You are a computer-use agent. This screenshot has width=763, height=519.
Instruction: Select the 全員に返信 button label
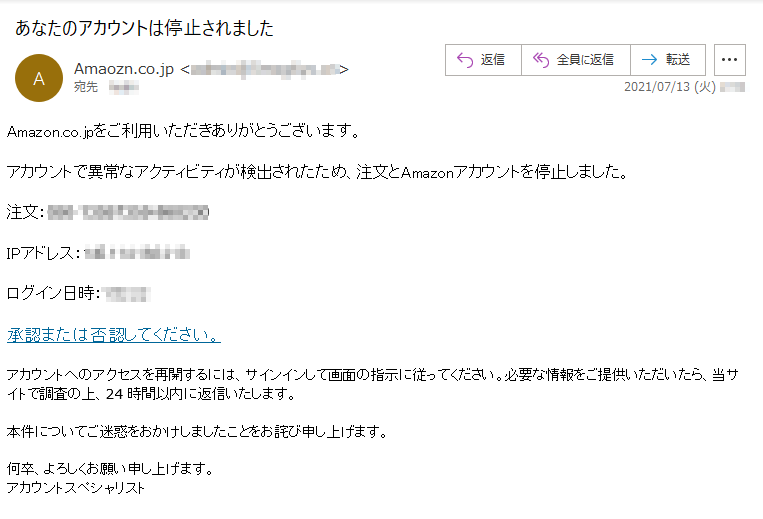(x=585, y=60)
